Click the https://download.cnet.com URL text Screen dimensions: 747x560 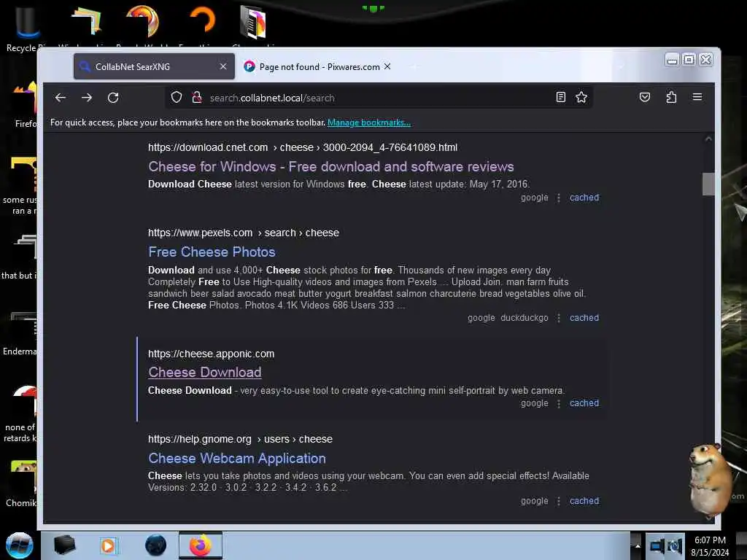click(208, 147)
